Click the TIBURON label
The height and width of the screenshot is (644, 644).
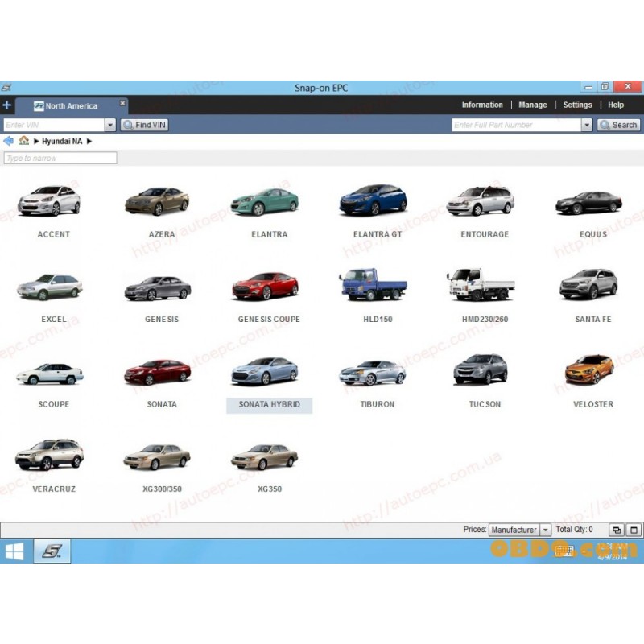click(x=377, y=405)
